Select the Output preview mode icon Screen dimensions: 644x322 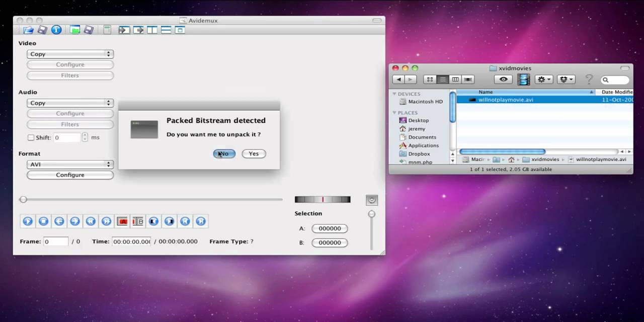click(138, 30)
